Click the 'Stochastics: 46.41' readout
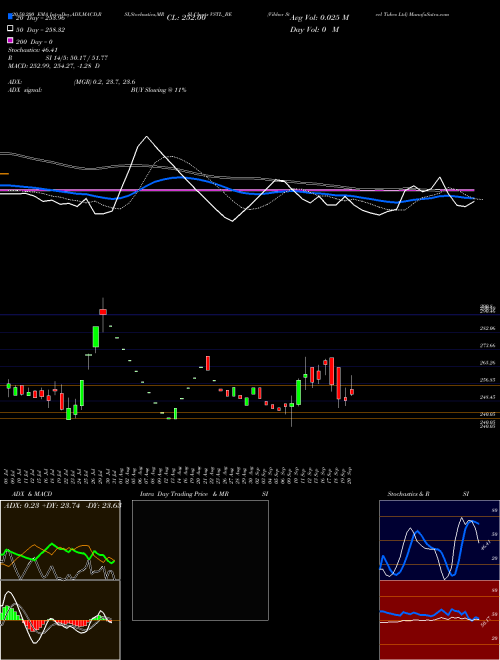The height and width of the screenshot is (660, 500). pyautogui.click(x=33, y=50)
